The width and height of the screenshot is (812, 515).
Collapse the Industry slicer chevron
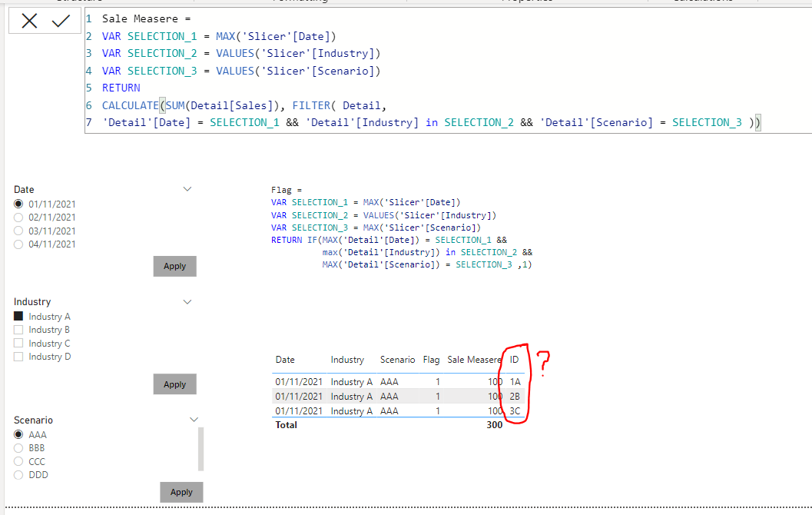tap(187, 302)
